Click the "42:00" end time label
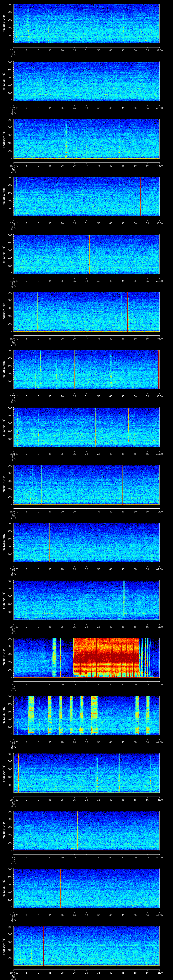This screenshot has height=980, width=173. point(159,627)
